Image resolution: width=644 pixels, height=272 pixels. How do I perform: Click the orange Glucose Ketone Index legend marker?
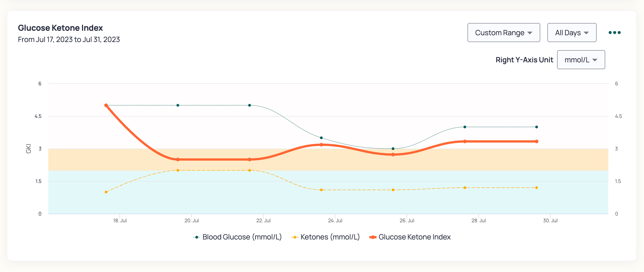(373, 237)
